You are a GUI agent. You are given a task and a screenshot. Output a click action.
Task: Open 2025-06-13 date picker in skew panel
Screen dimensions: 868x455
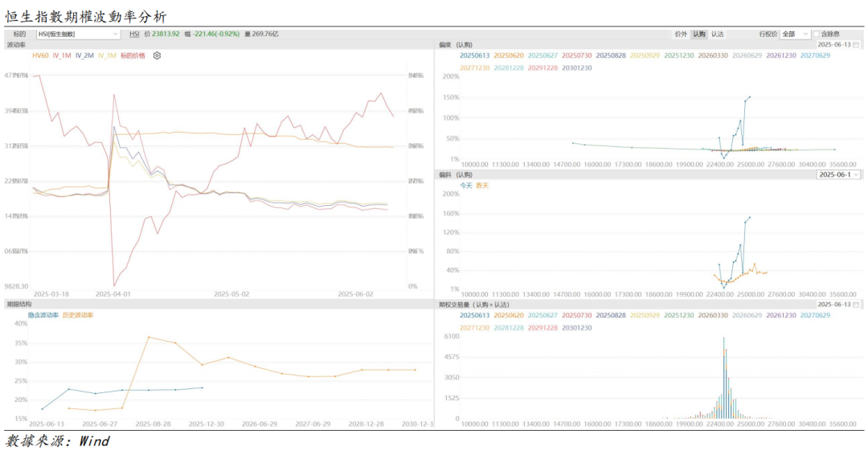[838, 45]
